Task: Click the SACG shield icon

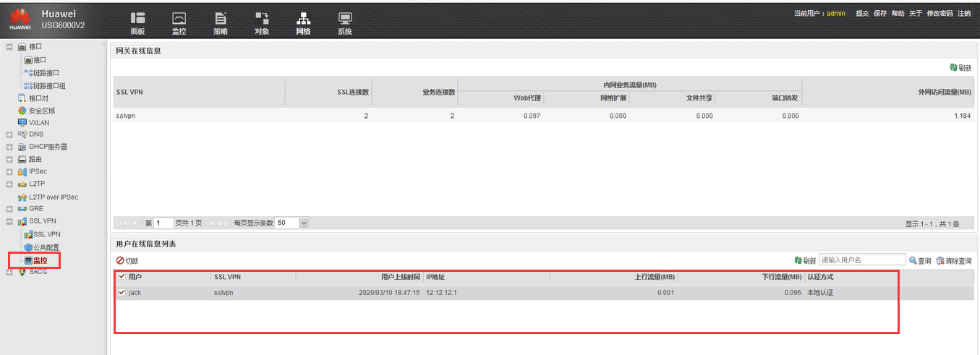Action: click(x=22, y=272)
